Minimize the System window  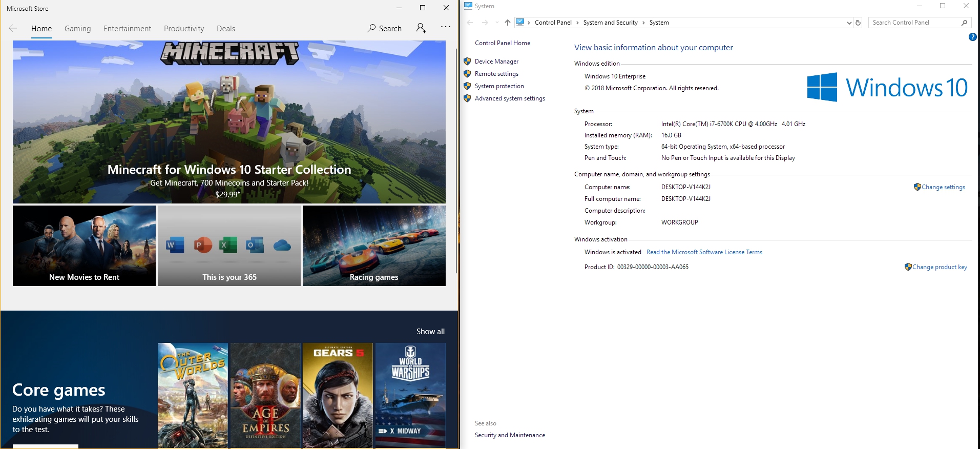click(x=920, y=6)
